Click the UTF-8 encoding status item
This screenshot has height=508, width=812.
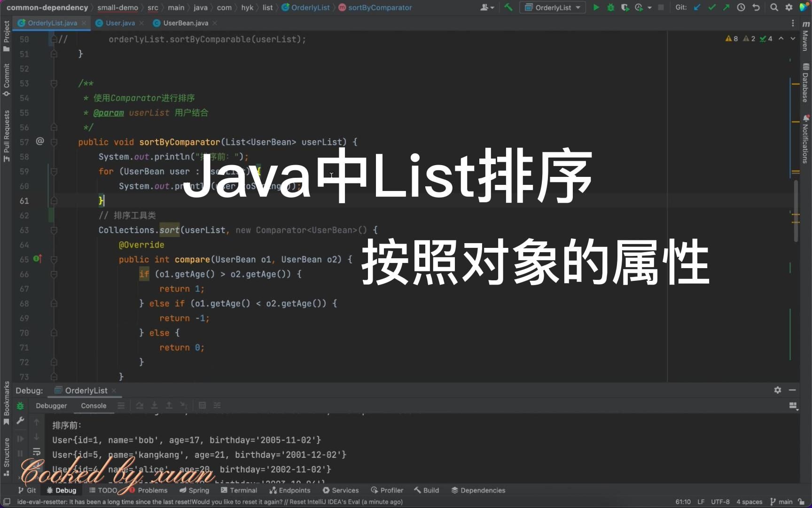pyautogui.click(x=720, y=501)
